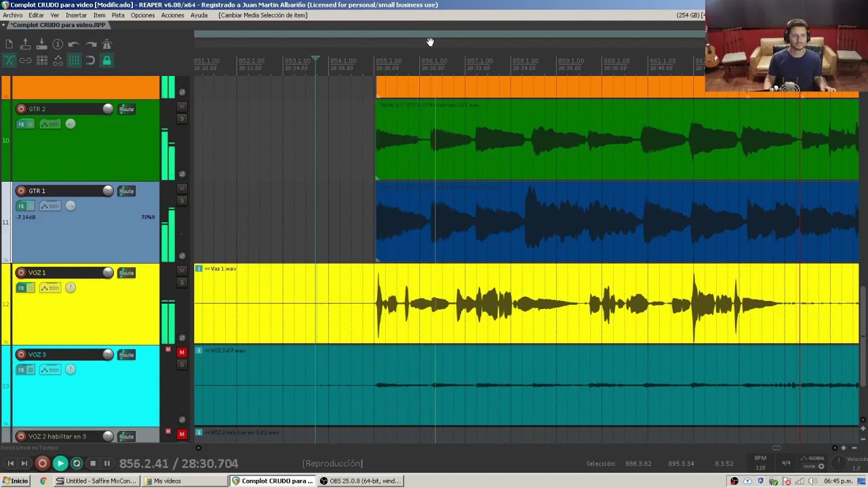
Task: Click the Open project toolbar icon
Action: click(x=25, y=45)
